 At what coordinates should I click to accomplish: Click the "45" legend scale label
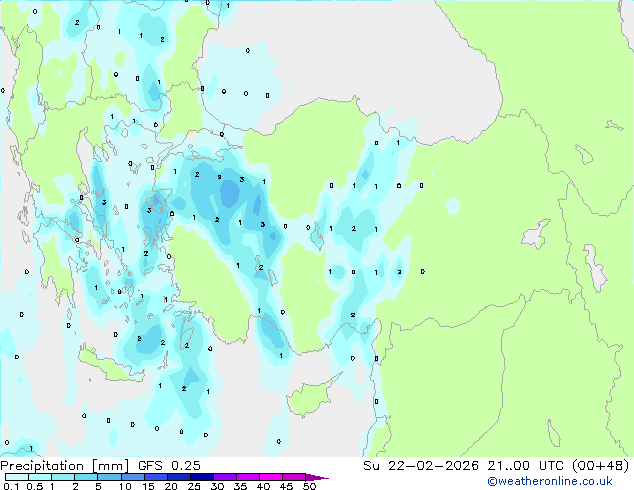[286, 486]
